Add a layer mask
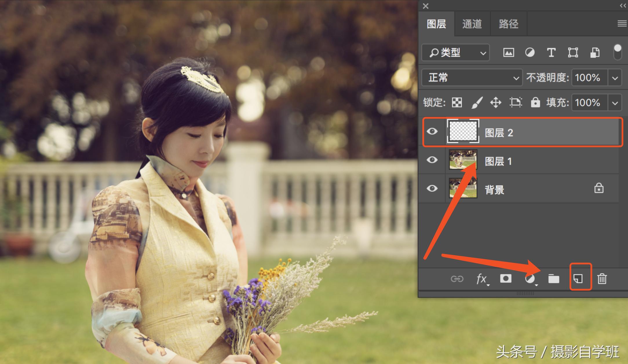Image resolution: width=628 pixels, height=364 pixels. click(x=506, y=279)
